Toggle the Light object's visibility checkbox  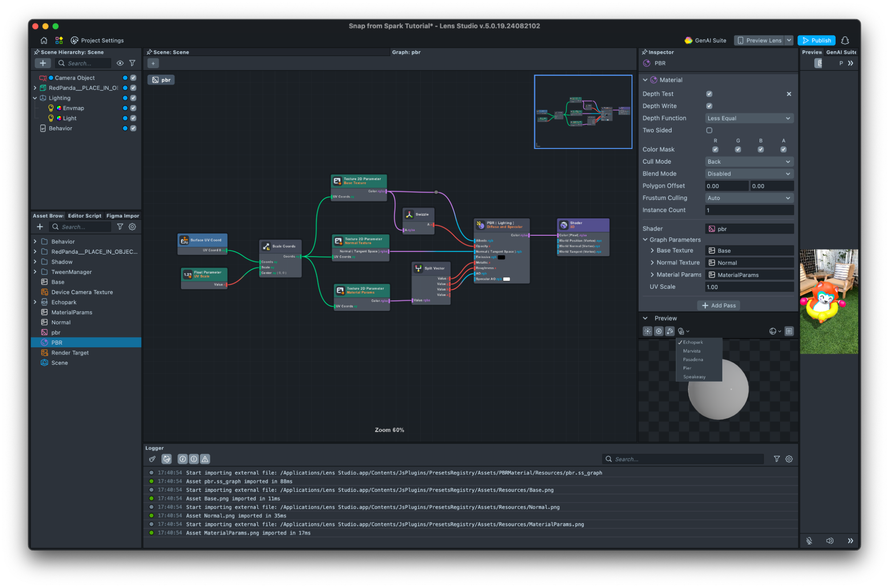(133, 118)
